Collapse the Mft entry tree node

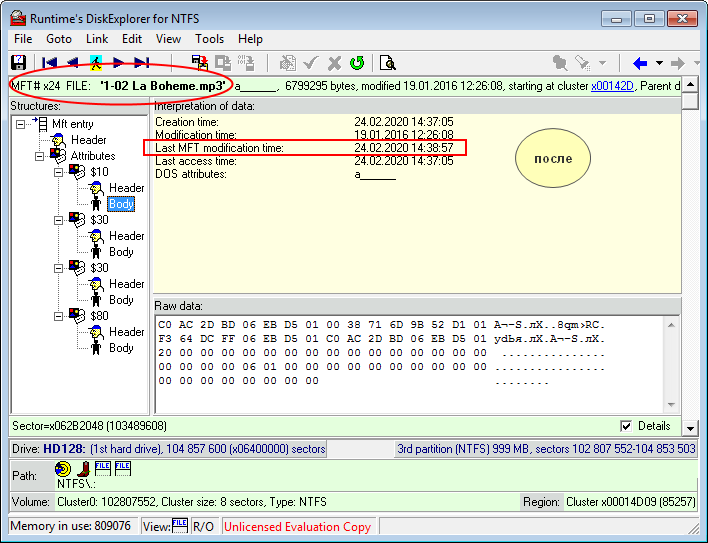pyautogui.click(x=20, y=124)
